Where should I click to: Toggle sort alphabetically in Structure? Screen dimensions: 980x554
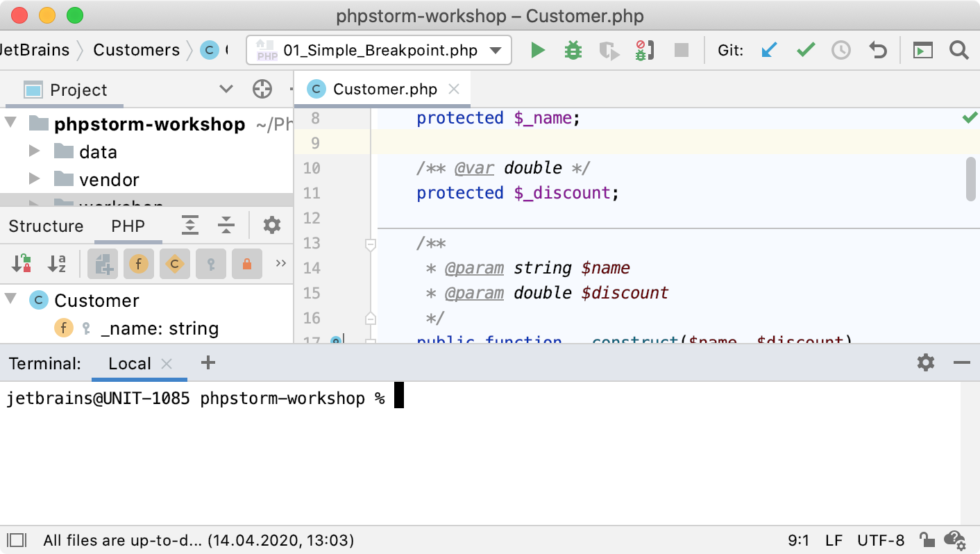[x=57, y=264]
